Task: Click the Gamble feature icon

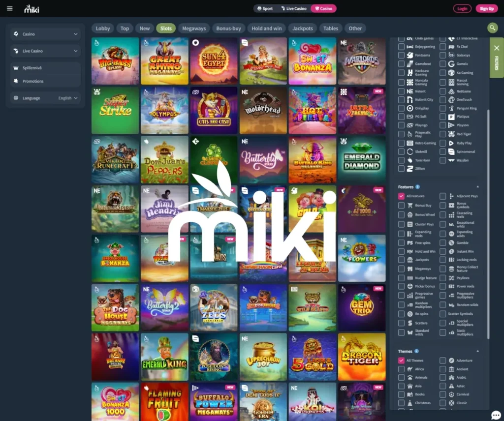Action: coord(451,243)
